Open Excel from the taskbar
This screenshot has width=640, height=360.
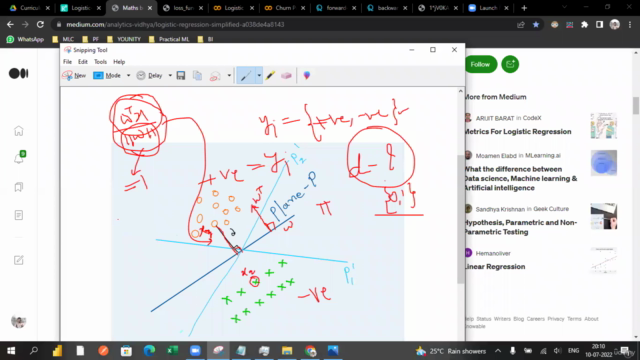coord(172,351)
